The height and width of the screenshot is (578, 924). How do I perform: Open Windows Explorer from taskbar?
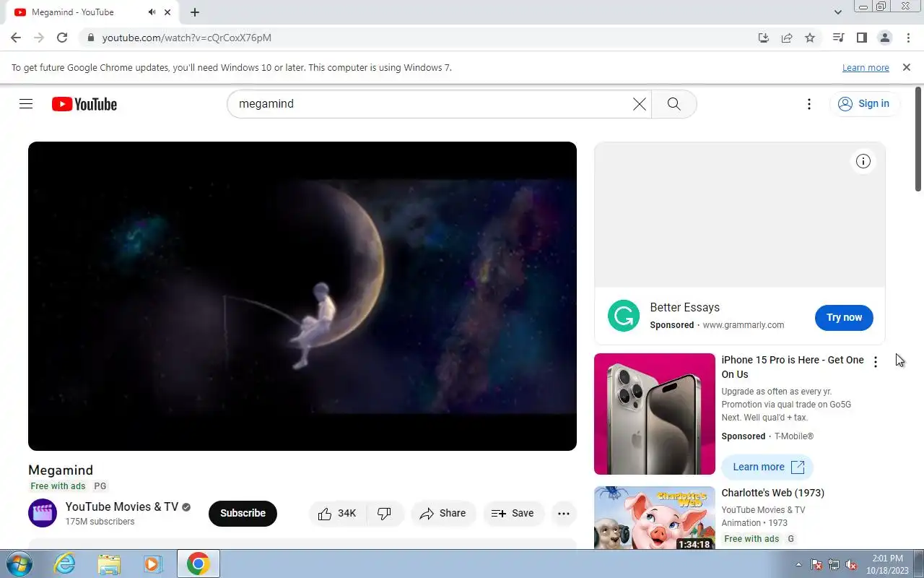click(x=109, y=564)
